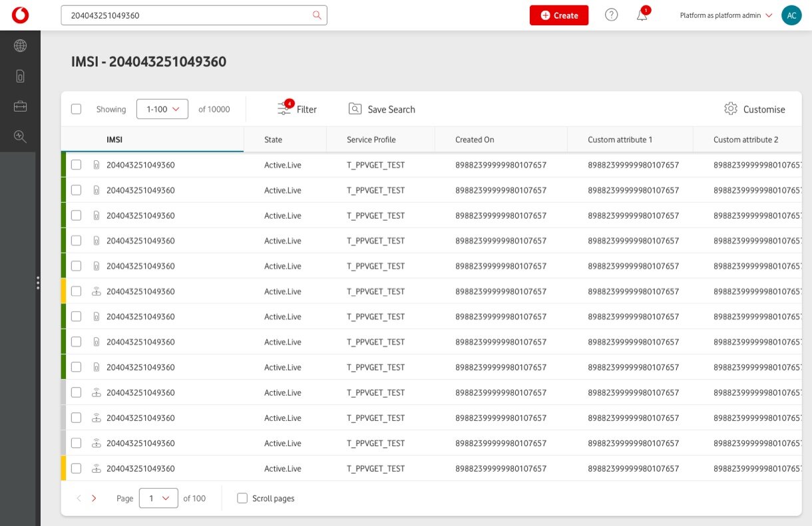Click the device icon in the sixth table row
Viewport: 812px width, 526px height.
point(96,291)
